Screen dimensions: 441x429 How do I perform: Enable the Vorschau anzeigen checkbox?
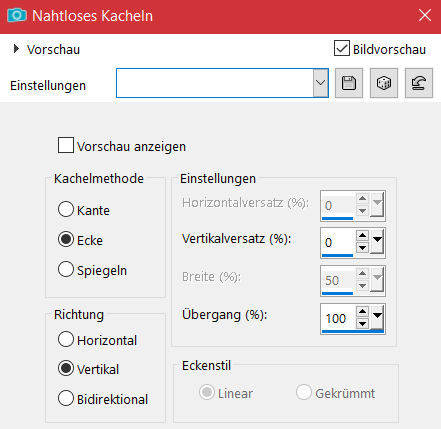tap(66, 145)
